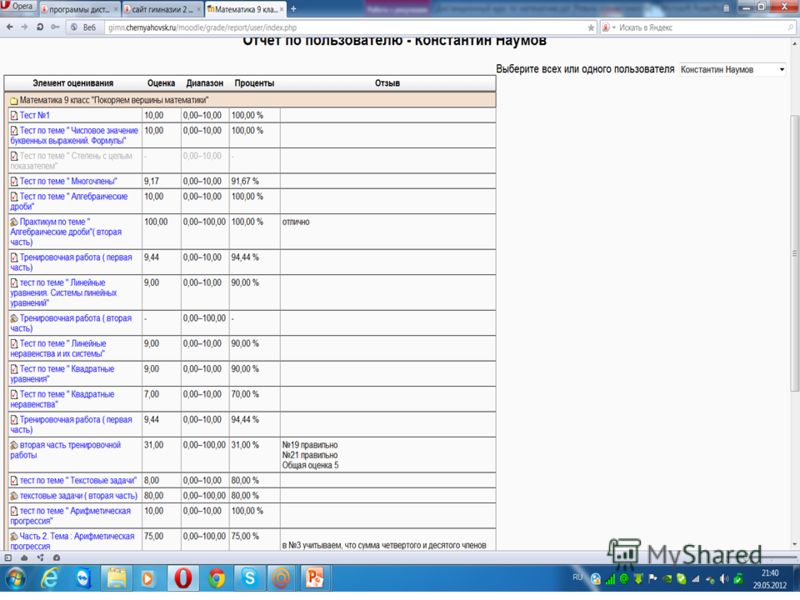Open Windows Media Player from taskbar
This screenshot has width=800, height=600.
tap(148, 579)
